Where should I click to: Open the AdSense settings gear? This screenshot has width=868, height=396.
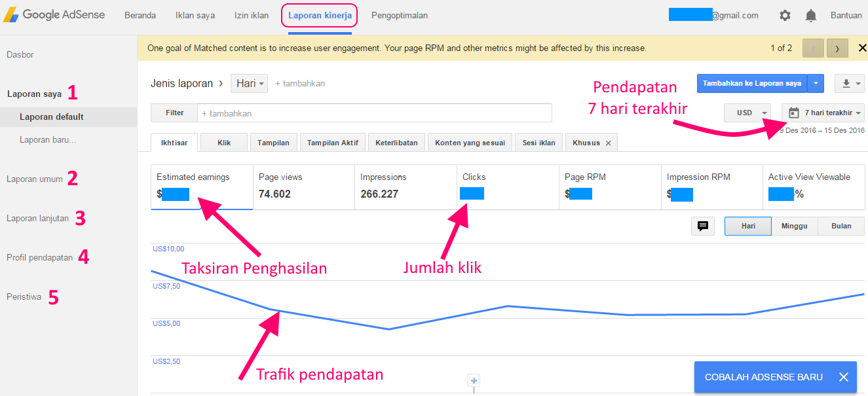pyautogui.click(x=785, y=15)
